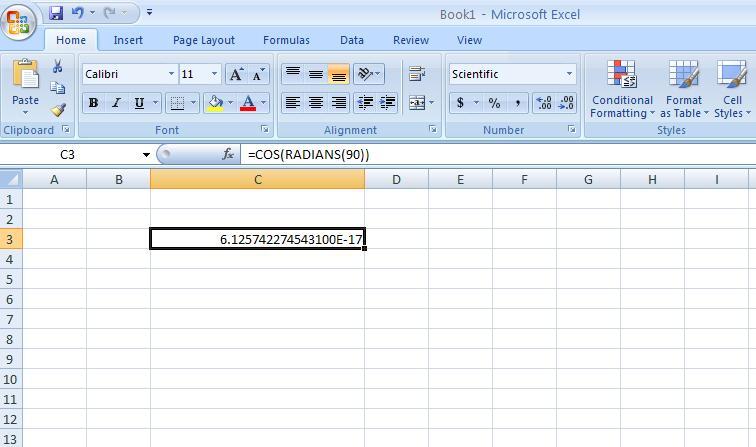Click the Insert Function fx icon
This screenshot has width=756, height=447.
228,154
